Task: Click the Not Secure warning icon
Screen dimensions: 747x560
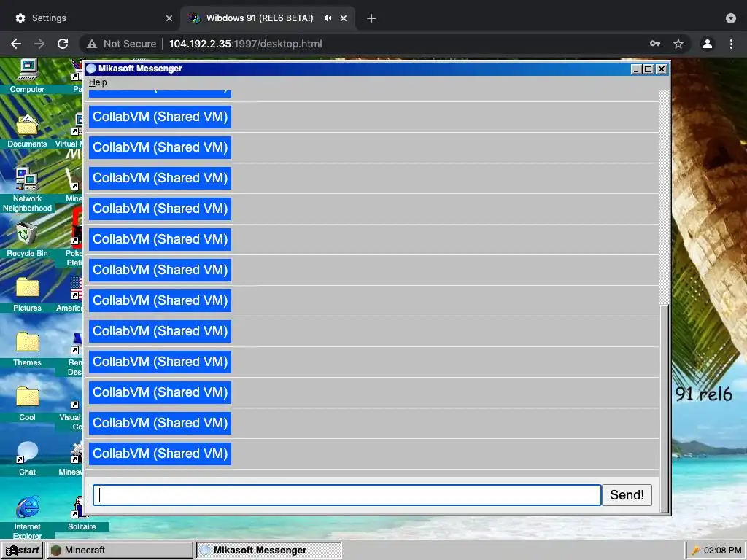Action: [x=92, y=44]
